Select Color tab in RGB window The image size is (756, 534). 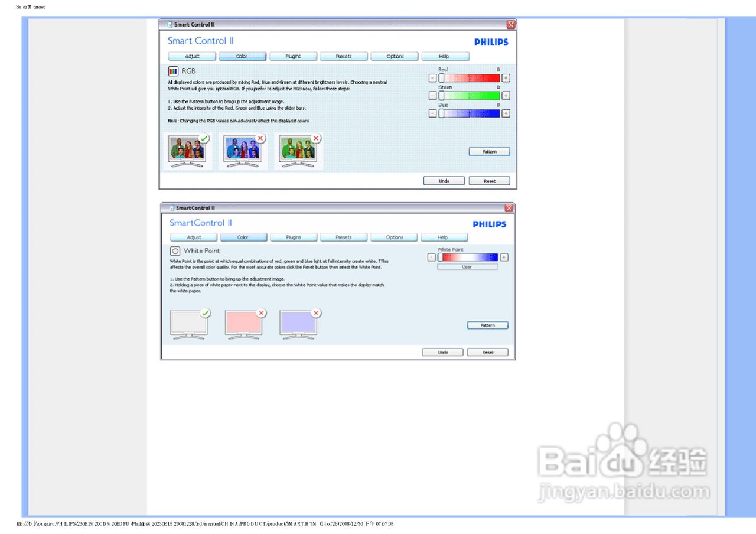(242, 56)
